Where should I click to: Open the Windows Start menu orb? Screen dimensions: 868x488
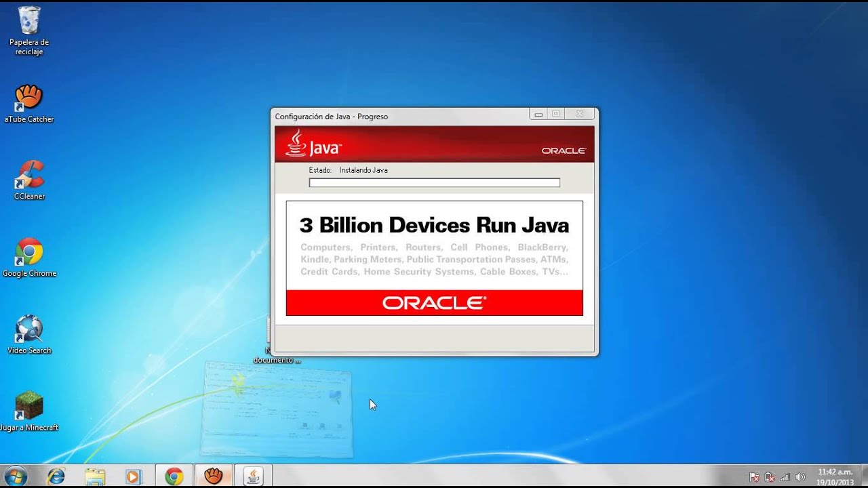pos(16,476)
